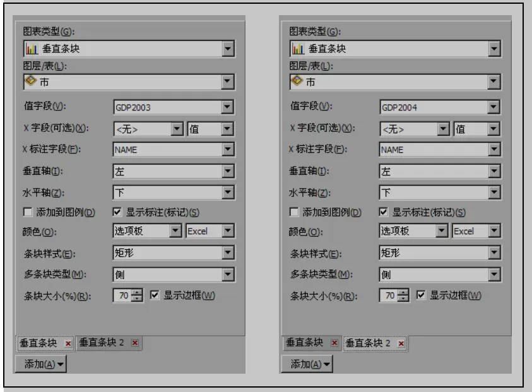Open 值 sort dropdown in right panel
This screenshot has height=392, width=532.
(494, 129)
